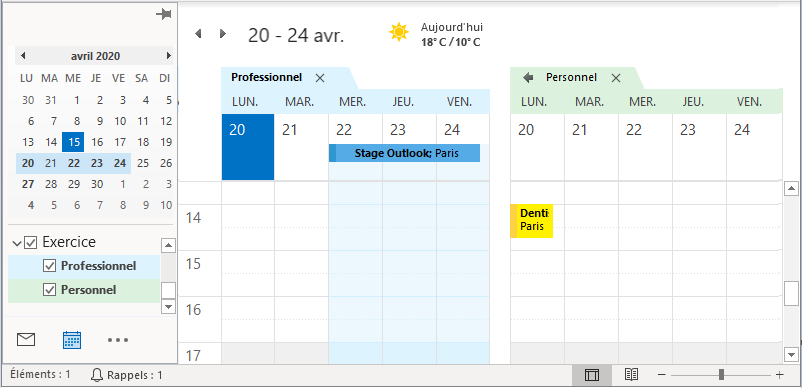Switch to Normal view in the status bar
The image size is (802, 388).
pos(592,375)
